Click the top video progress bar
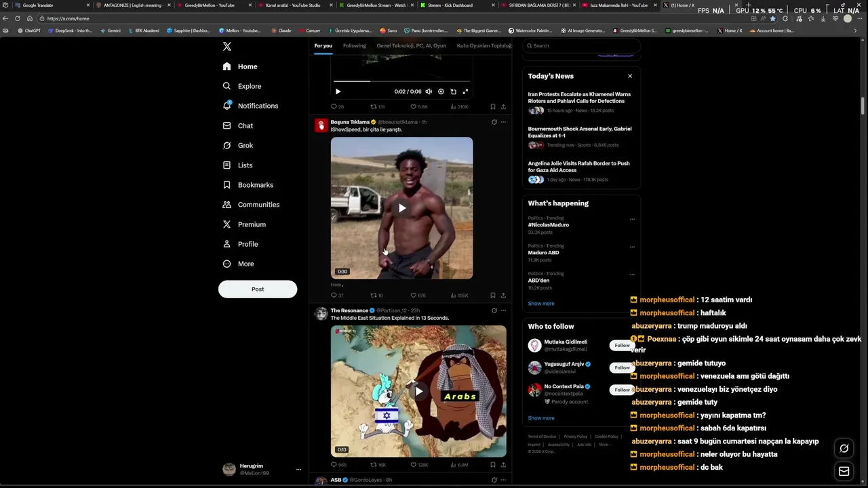The image size is (868, 488). click(x=401, y=81)
